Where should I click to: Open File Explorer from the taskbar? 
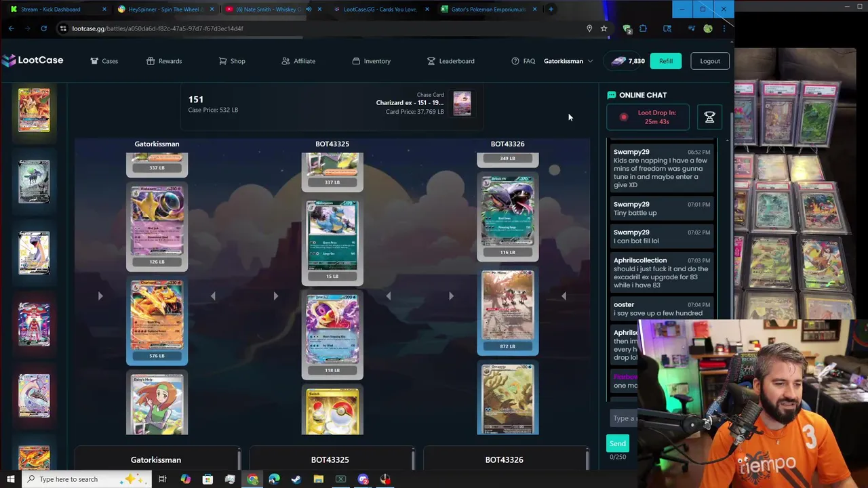tap(319, 479)
